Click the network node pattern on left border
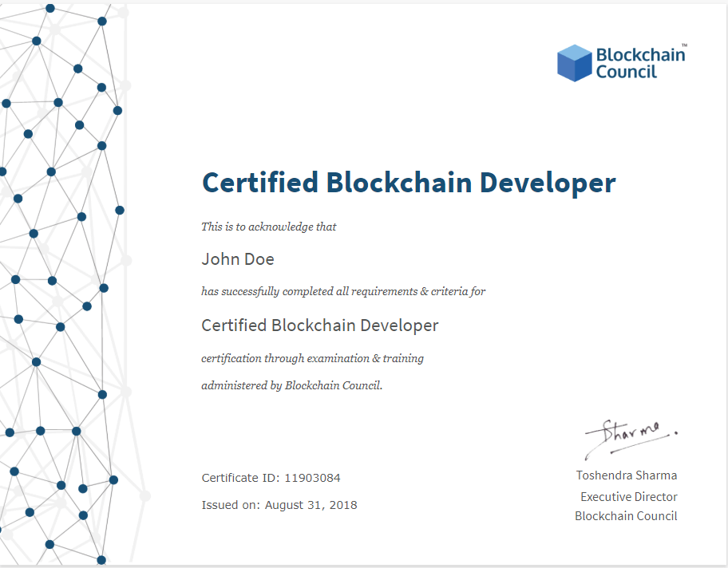This screenshot has height=568, width=728. click(60, 287)
